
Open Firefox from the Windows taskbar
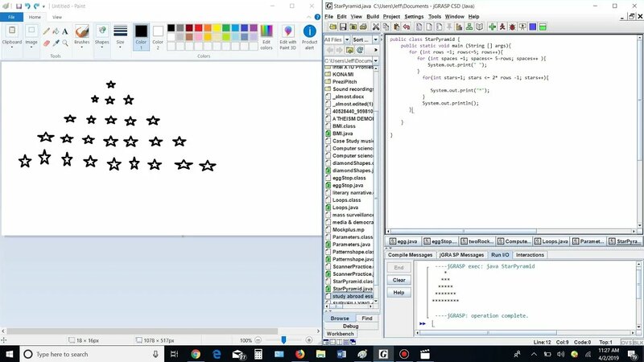pyautogui.click(x=300, y=354)
